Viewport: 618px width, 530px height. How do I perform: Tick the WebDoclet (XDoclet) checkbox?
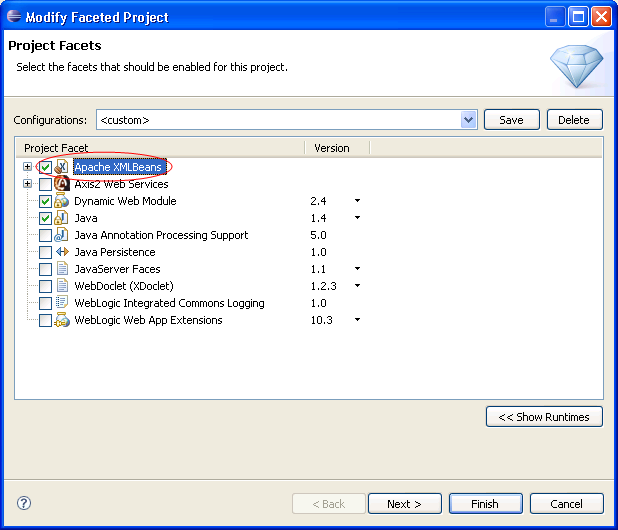click(x=45, y=286)
